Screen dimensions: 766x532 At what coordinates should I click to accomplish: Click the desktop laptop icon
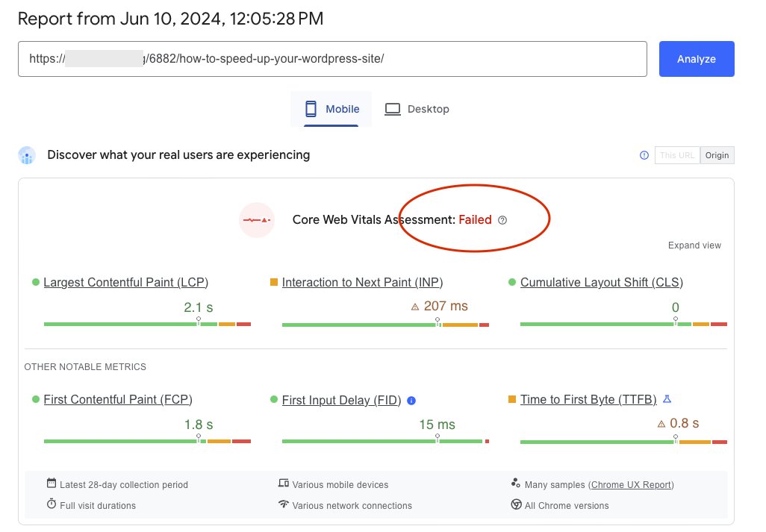point(392,109)
